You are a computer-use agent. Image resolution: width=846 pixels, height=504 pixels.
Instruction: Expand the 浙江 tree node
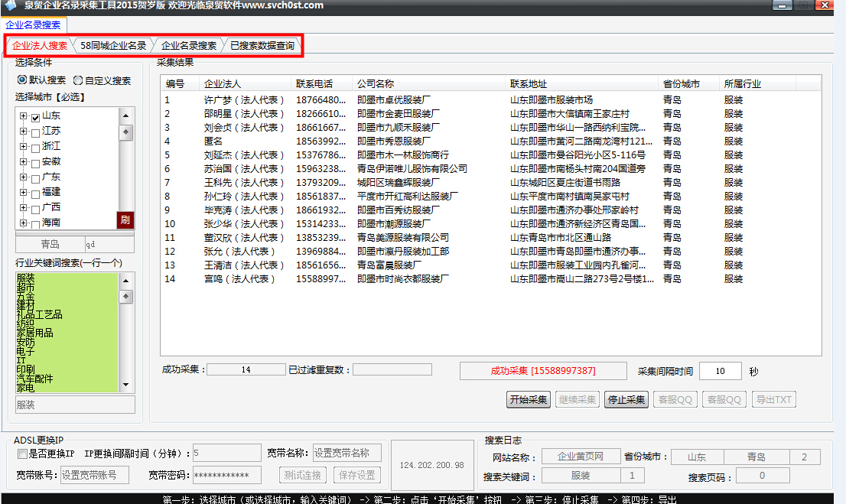tap(23, 146)
